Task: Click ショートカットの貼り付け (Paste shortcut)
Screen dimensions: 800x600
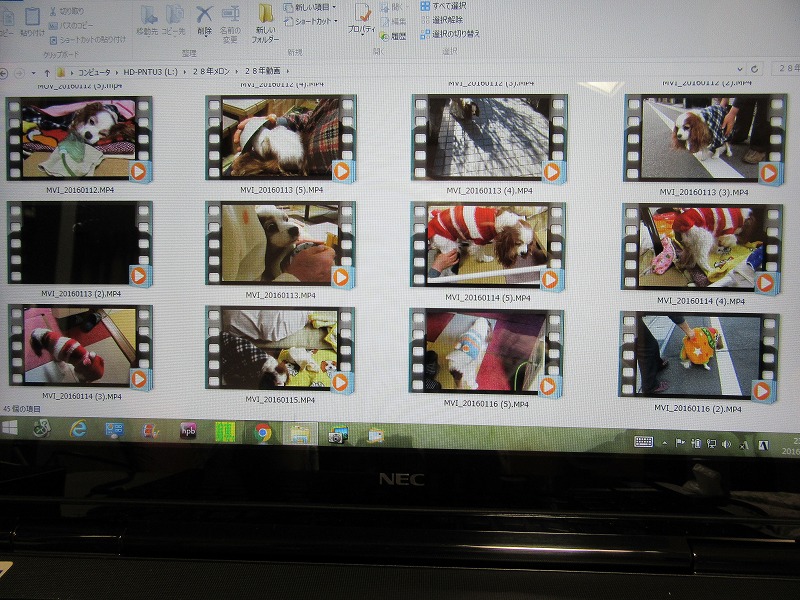Action: (x=88, y=39)
